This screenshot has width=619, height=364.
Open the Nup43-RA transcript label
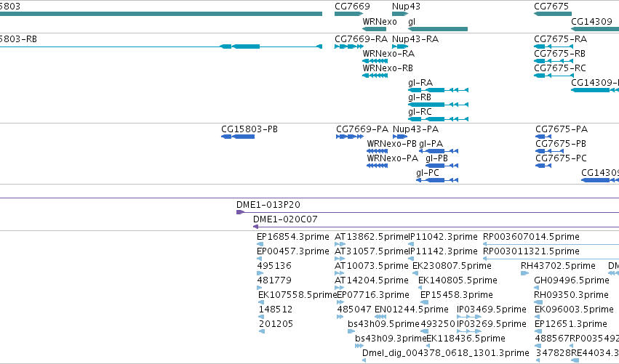point(415,39)
